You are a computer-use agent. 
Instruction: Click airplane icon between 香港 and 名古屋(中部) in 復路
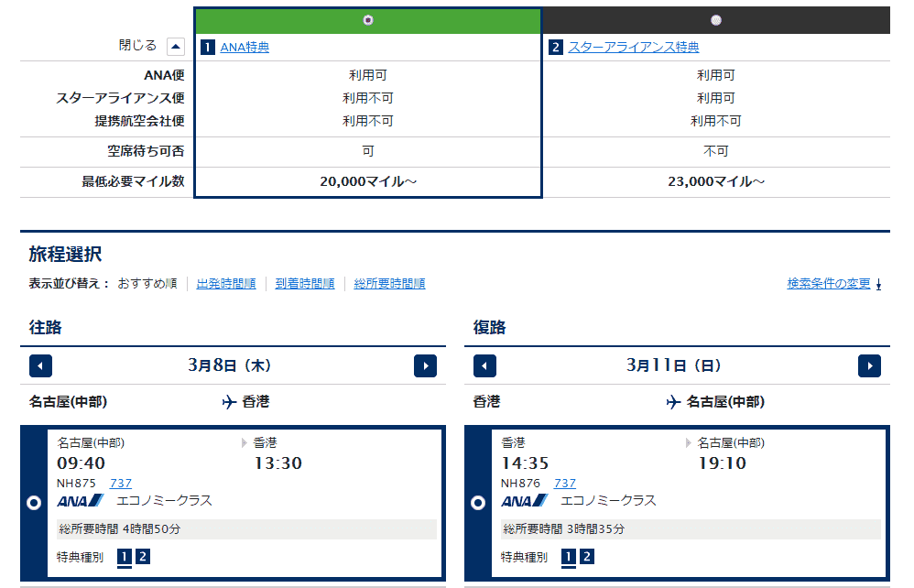673,402
